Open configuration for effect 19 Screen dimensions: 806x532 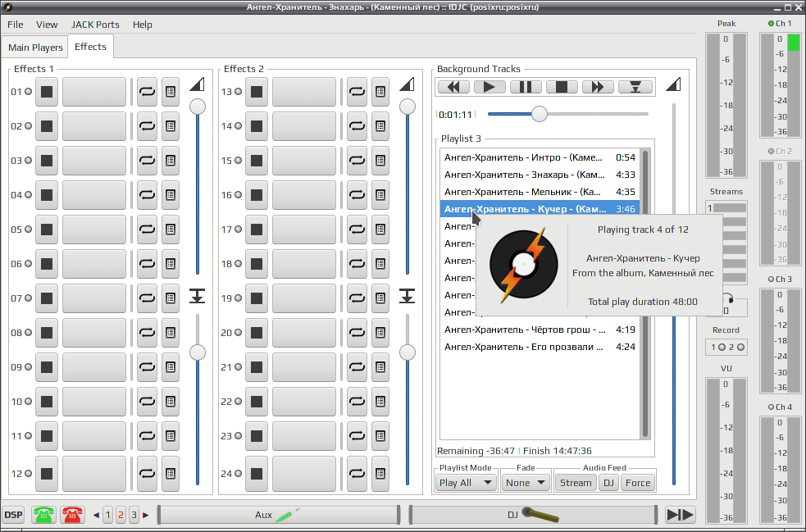[x=380, y=298]
